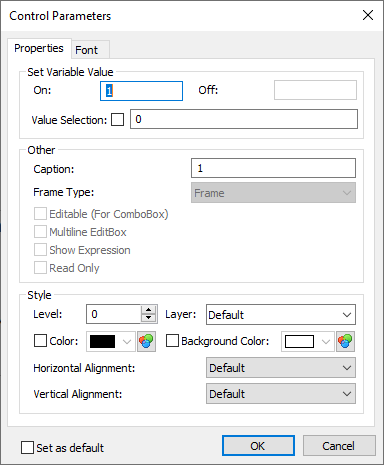384x465 pixels.
Task: Dismiss dialog with Cancel button
Action: coord(339,446)
